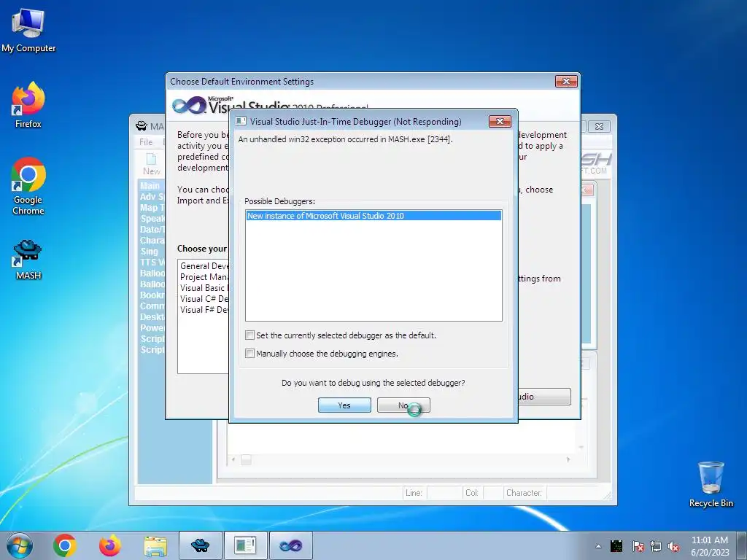Click Firefox icon in the taskbar

click(x=109, y=545)
